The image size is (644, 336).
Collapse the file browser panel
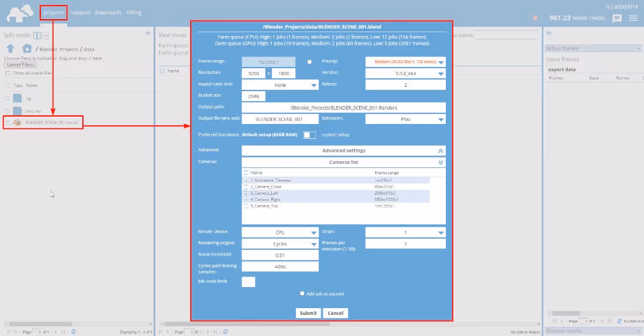(148, 33)
